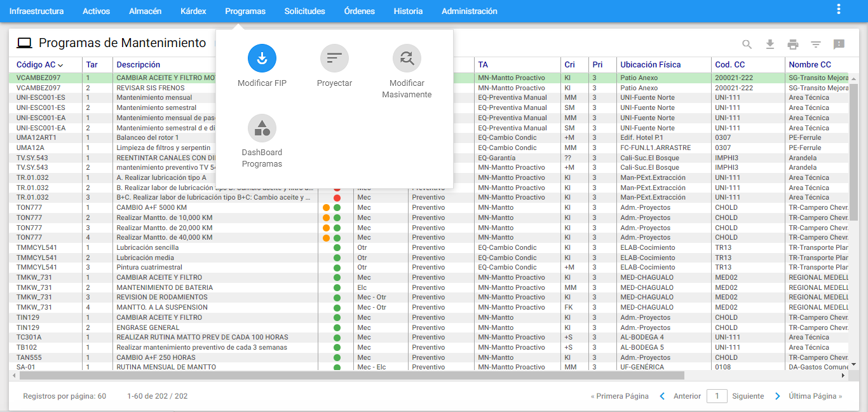This screenshot has width=868, height=412.
Task: Open the Infraestructura menu
Action: coord(36,11)
